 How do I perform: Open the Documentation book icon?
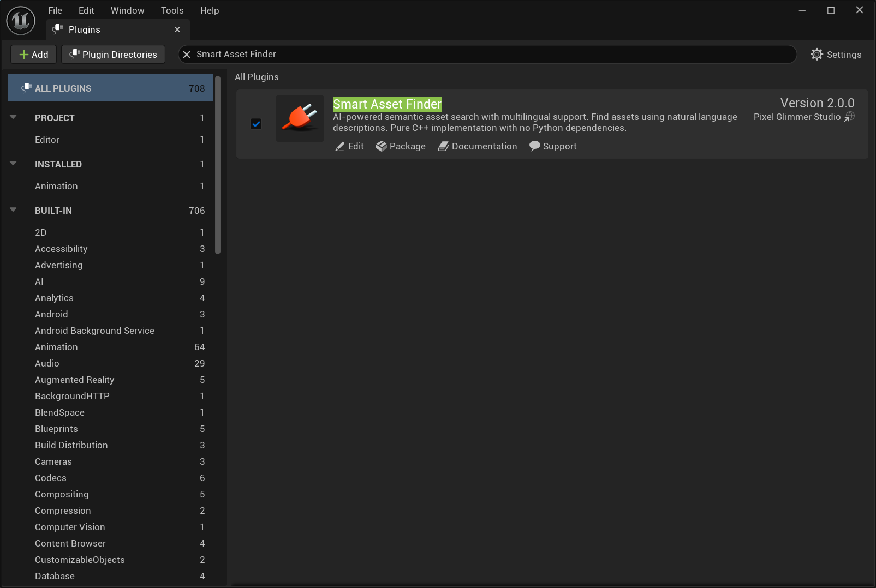click(443, 146)
